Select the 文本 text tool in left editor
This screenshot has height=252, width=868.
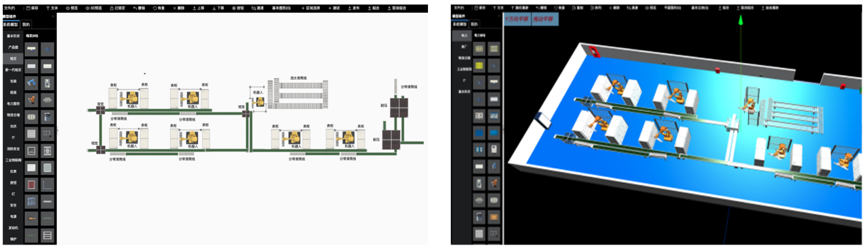click(52, 8)
